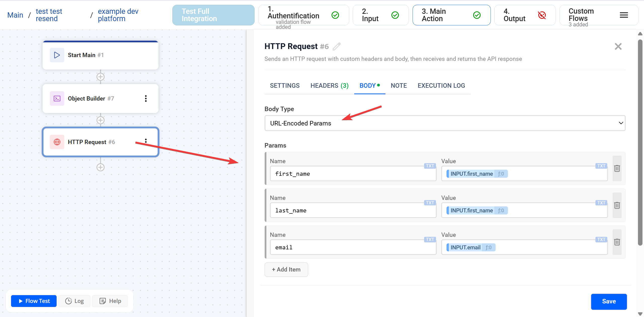644x317 pixels.
Task: Expand the INPUT.email function token f:0
Action: pos(488,247)
